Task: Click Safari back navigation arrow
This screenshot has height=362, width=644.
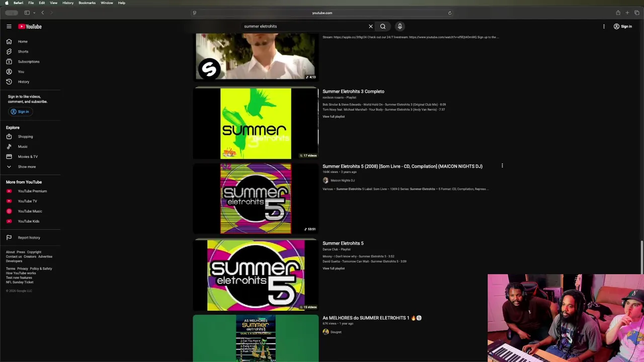Action: (x=43, y=13)
